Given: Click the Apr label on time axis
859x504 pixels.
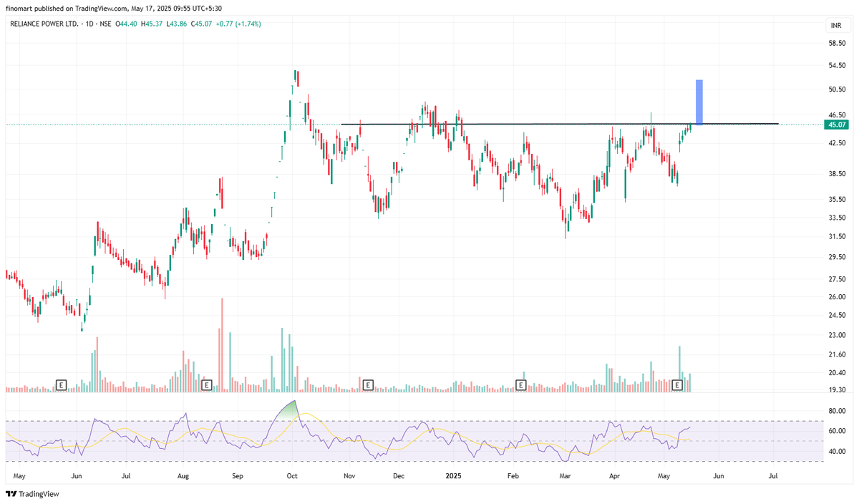Looking at the screenshot, I should point(615,475).
